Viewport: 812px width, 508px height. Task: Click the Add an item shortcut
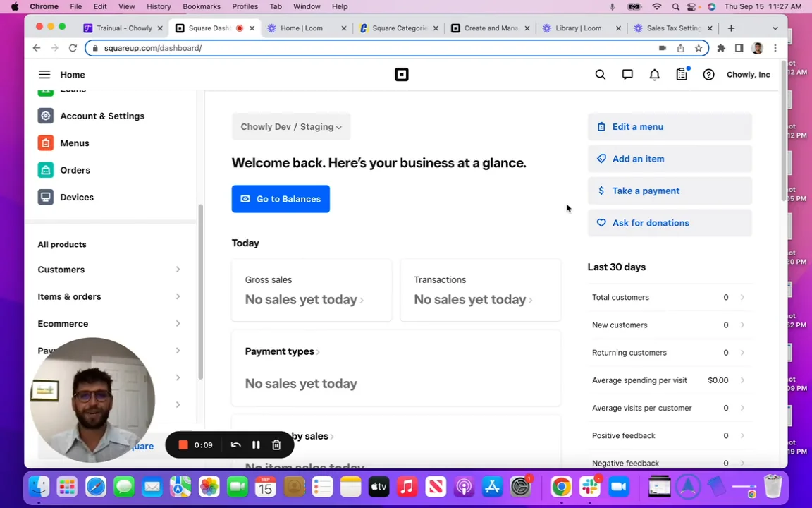pos(670,159)
